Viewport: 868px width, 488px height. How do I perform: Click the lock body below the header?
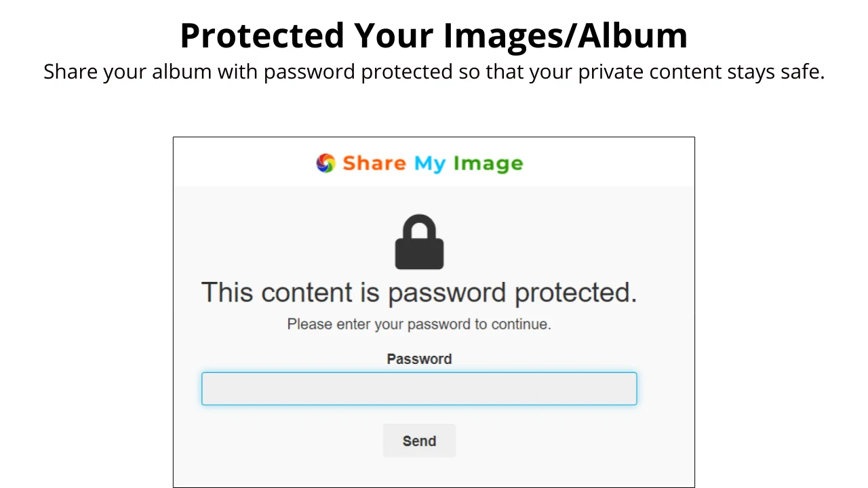[x=419, y=254]
